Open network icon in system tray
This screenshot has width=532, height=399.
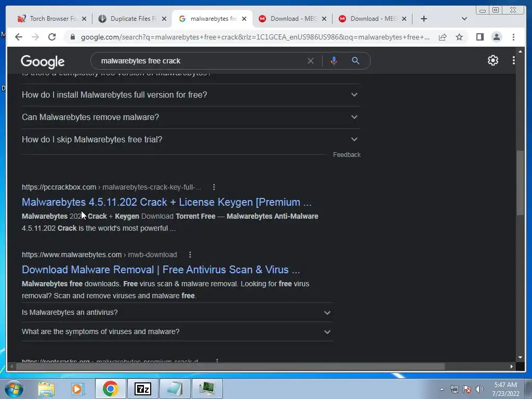454,389
